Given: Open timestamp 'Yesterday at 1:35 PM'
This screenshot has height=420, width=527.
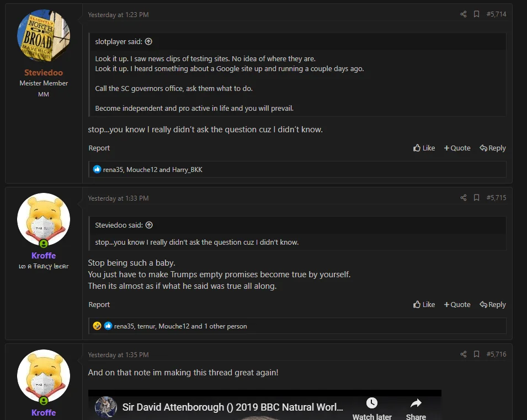Looking at the screenshot, I should [118, 355].
